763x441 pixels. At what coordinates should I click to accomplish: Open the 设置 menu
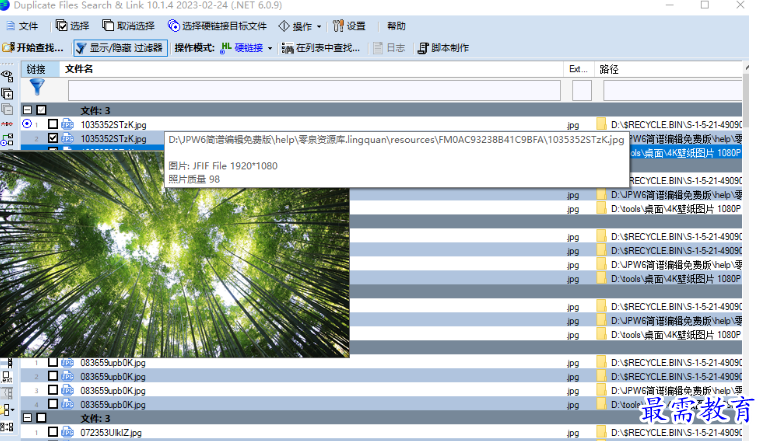tap(349, 26)
